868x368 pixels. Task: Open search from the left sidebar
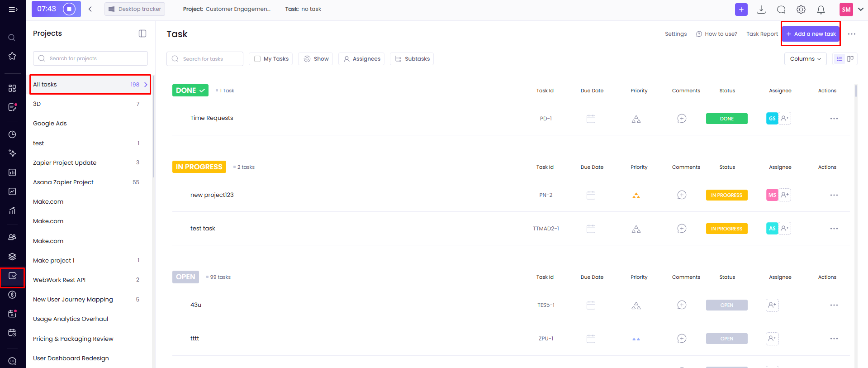12,38
